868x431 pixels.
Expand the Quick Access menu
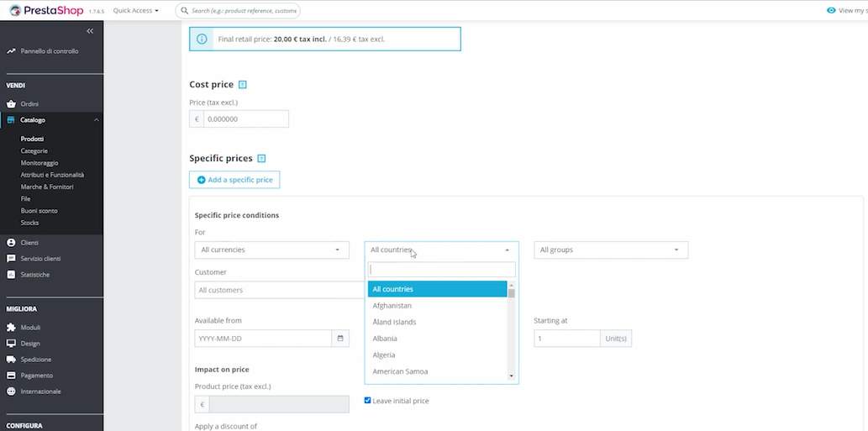pos(135,11)
